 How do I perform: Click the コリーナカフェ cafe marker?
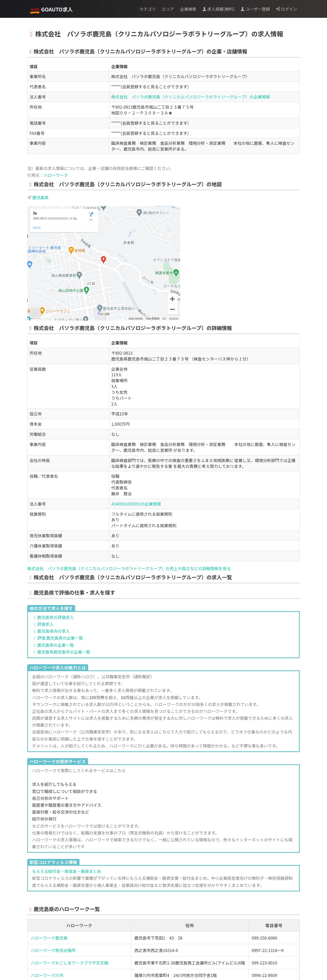[x=42, y=310]
